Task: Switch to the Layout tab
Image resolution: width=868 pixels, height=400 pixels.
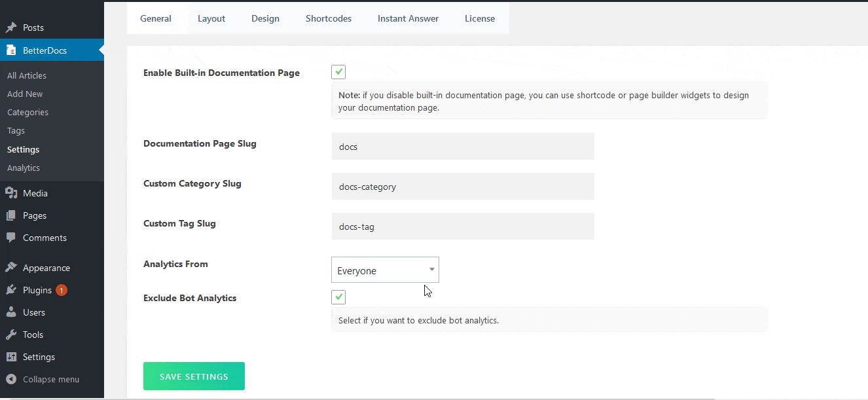Action: pyautogui.click(x=211, y=18)
